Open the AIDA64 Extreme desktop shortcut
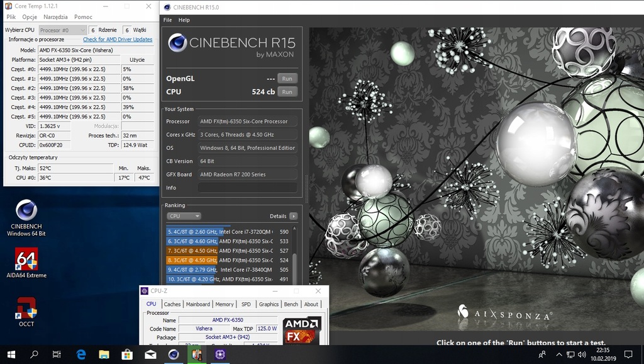Viewport: 644px width, 364px height. pos(26,263)
